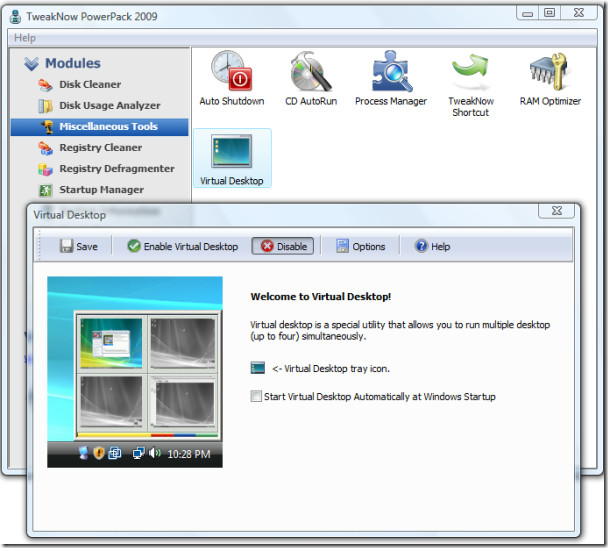
Task: Click the Registry Defragmenter cubes icon
Action: [45, 169]
